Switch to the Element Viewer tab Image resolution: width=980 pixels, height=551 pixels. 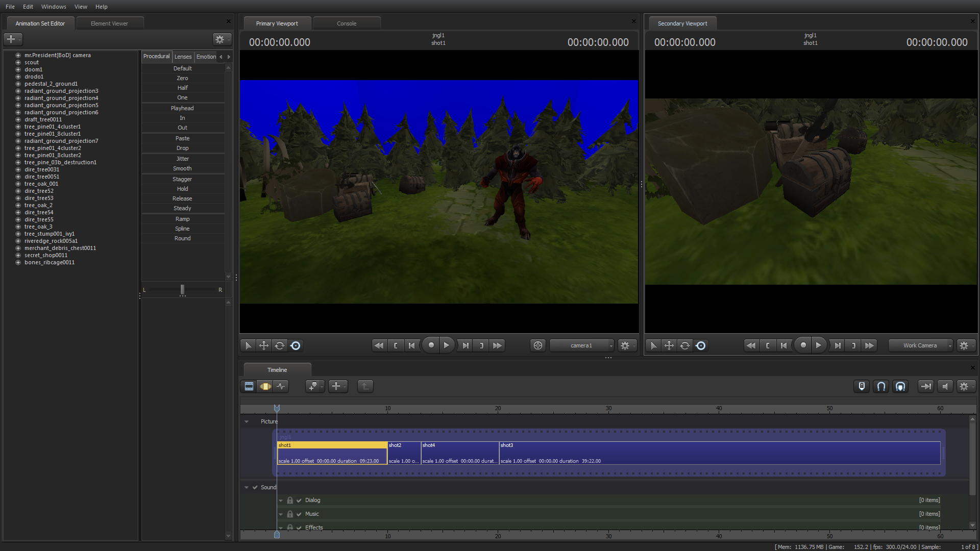point(109,23)
